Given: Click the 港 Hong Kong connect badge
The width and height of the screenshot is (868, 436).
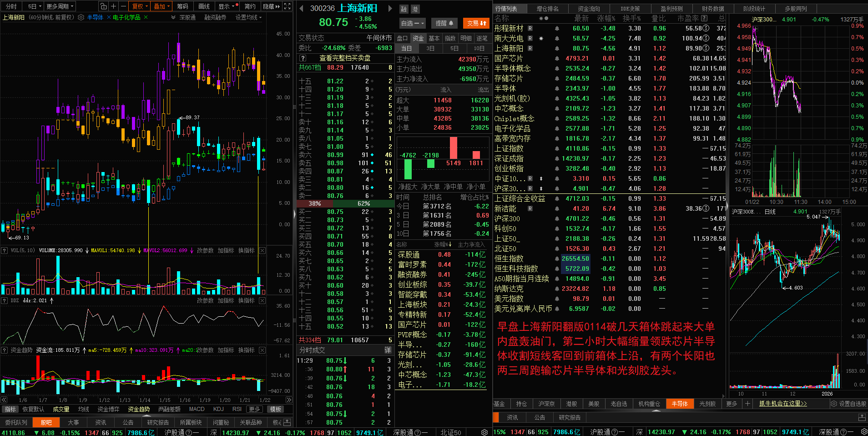Looking at the screenshot, I should coord(415,9).
